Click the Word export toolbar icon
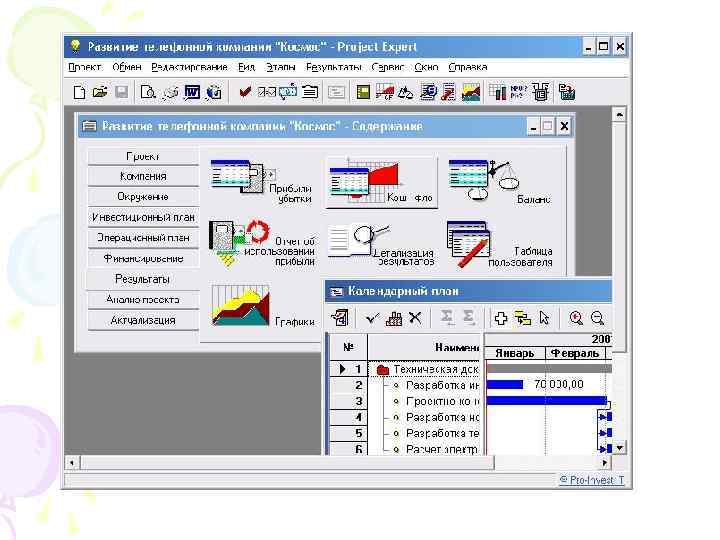The height and width of the screenshot is (540, 720). [x=192, y=92]
